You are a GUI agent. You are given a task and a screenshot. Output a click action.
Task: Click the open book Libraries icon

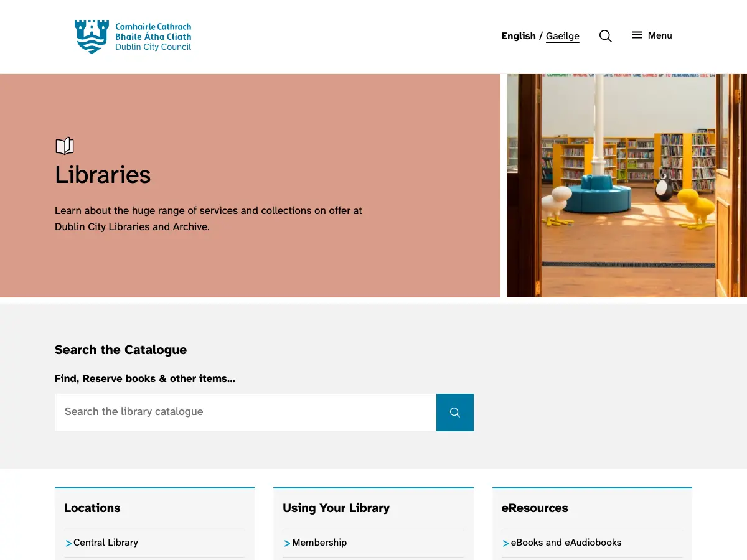pyautogui.click(x=65, y=146)
